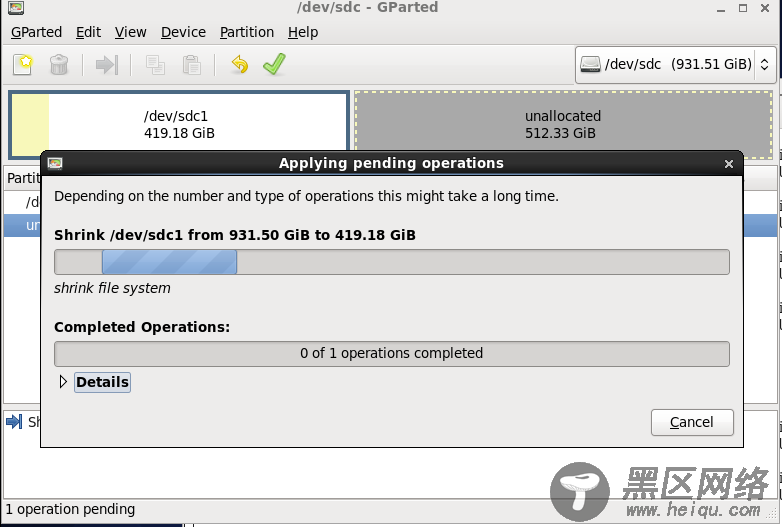The image size is (782, 527).
Task: Open the GParted menu
Action: click(x=36, y=32)
